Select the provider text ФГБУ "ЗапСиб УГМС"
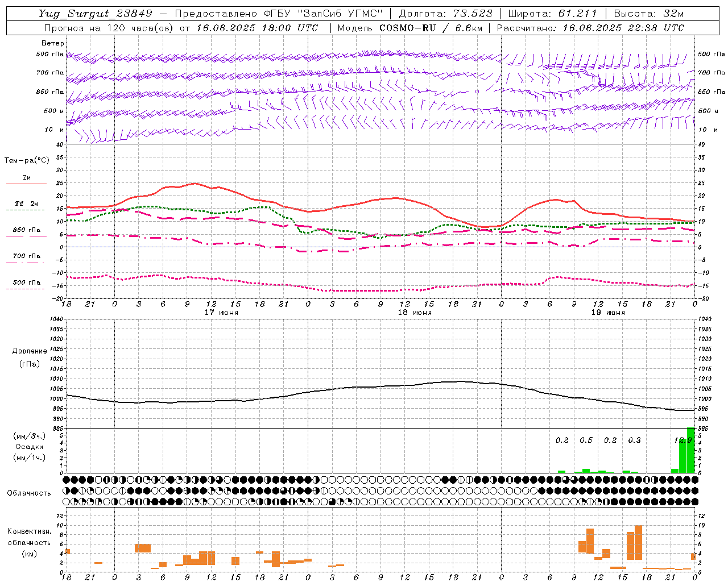Viewport: 728px width, 582px height. pyautogui.click(x=324, y=14)
